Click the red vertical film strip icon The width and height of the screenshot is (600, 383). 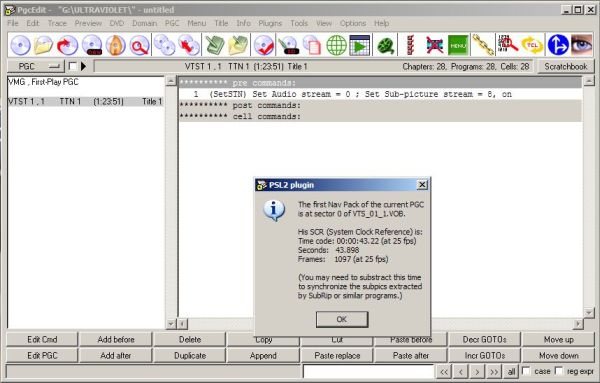[x=410, y=45]
